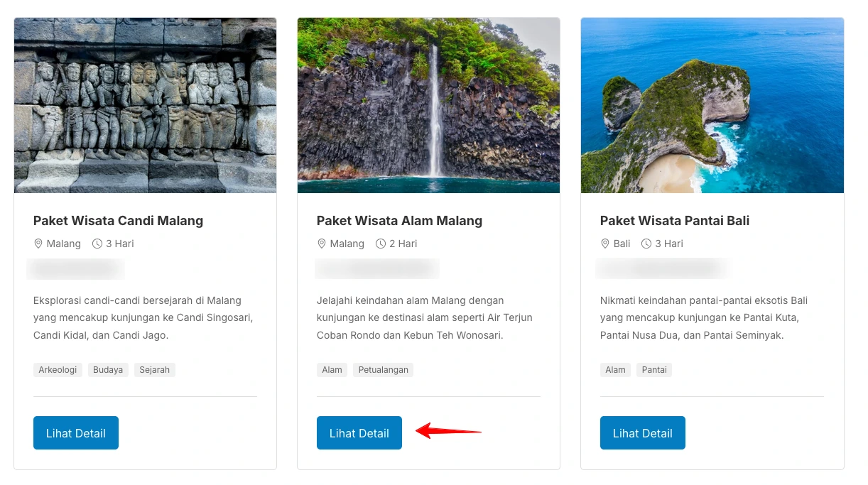
Task: Click the location pin icon beside Bali
Action: (605, 244)
